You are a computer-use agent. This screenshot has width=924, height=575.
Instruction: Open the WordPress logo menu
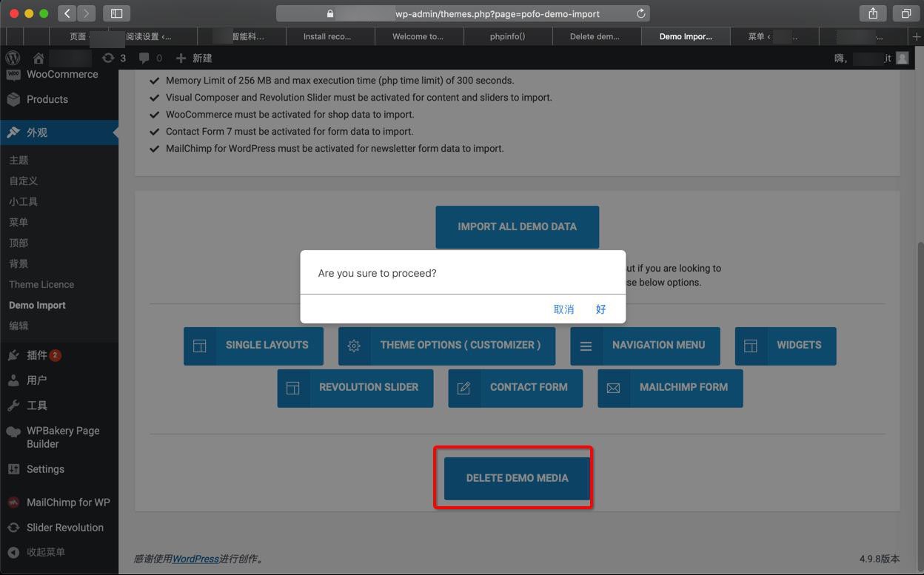(13, 58)
